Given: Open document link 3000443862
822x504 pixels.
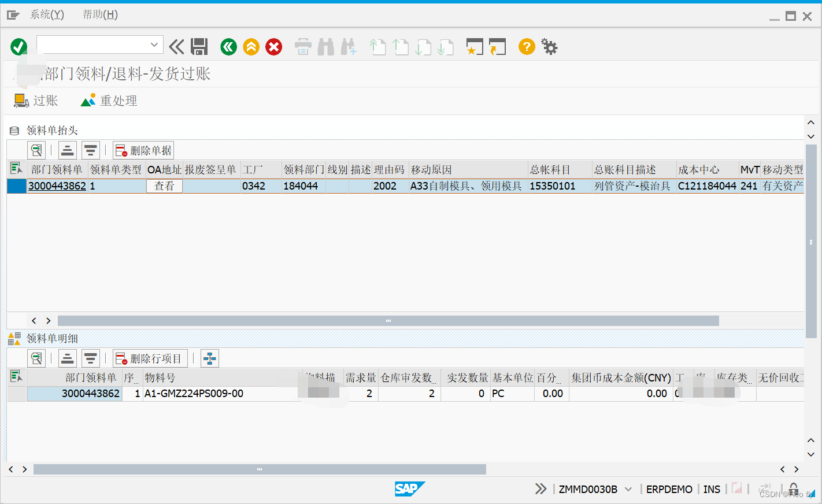Looking at the screenshot, I should click(x=57, y=186).
